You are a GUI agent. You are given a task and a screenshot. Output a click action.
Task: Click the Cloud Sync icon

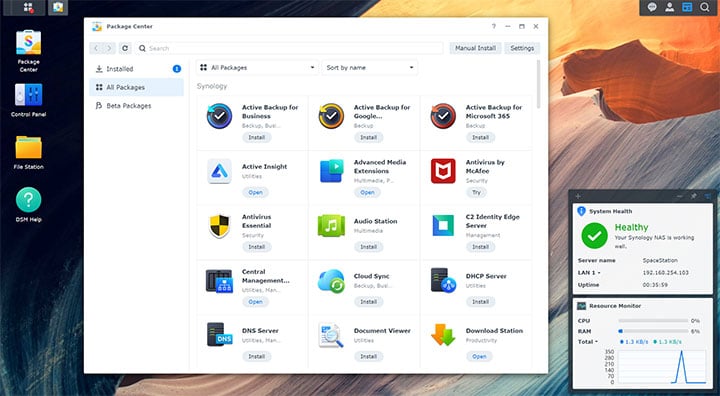pos(331,281)
